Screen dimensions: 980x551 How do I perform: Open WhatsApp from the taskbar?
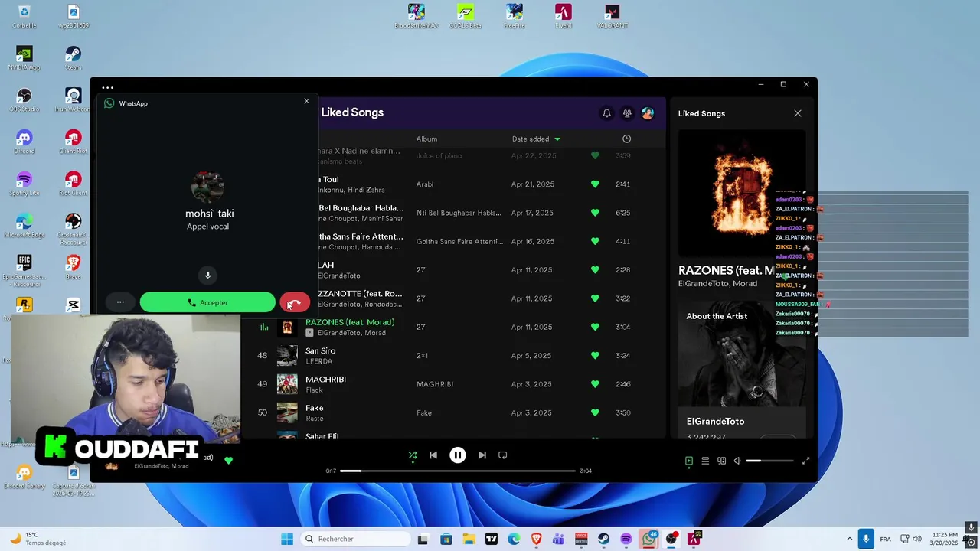pyautogui.click(x=649, y=539)
